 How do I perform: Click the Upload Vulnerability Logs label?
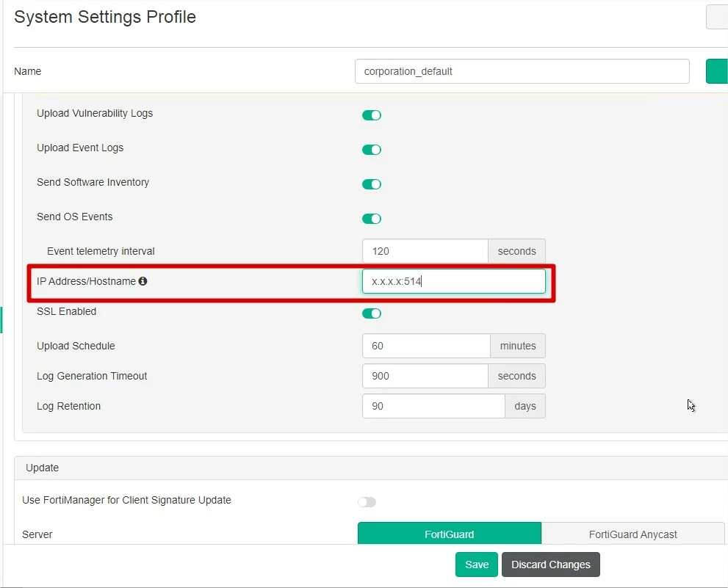click(95, 113)
